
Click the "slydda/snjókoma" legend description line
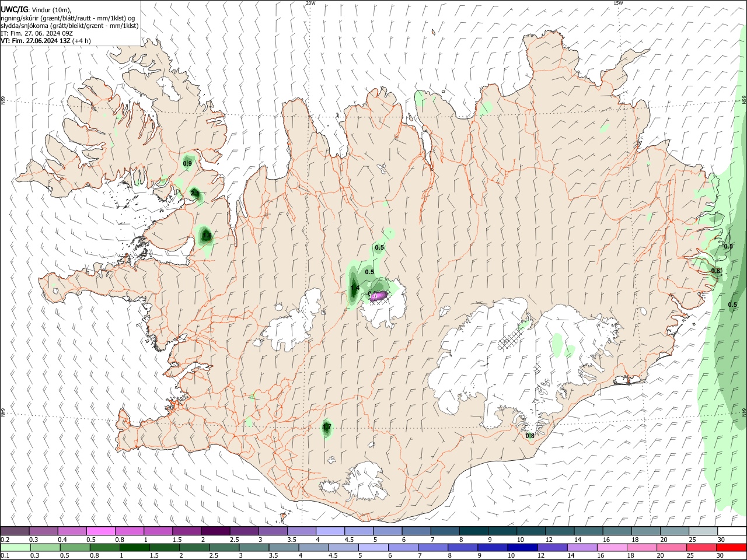(x=69, y=26)
